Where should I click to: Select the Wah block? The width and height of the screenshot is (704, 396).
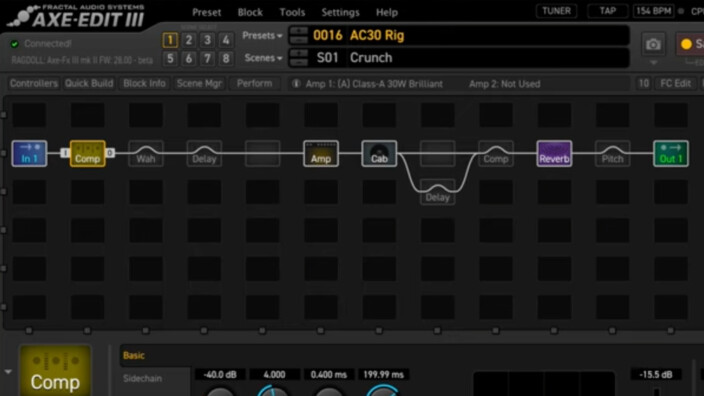[146, 154]
